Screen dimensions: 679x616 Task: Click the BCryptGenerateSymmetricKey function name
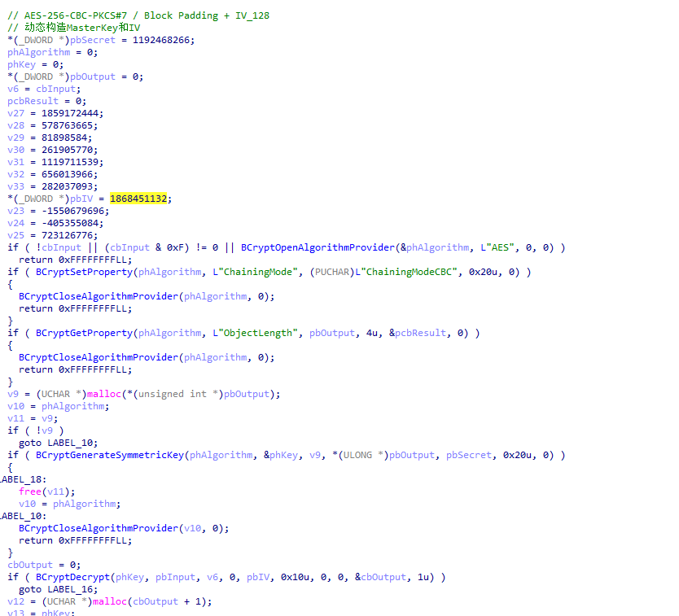pyautogui.click(x=110, y=455)
